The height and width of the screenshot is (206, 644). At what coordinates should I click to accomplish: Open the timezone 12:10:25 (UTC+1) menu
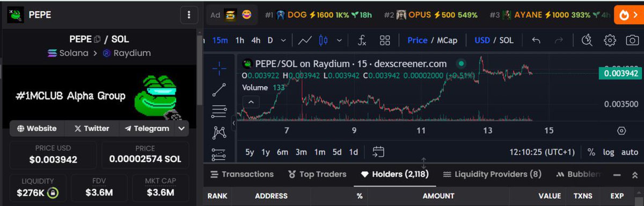(x=543, y=152)
